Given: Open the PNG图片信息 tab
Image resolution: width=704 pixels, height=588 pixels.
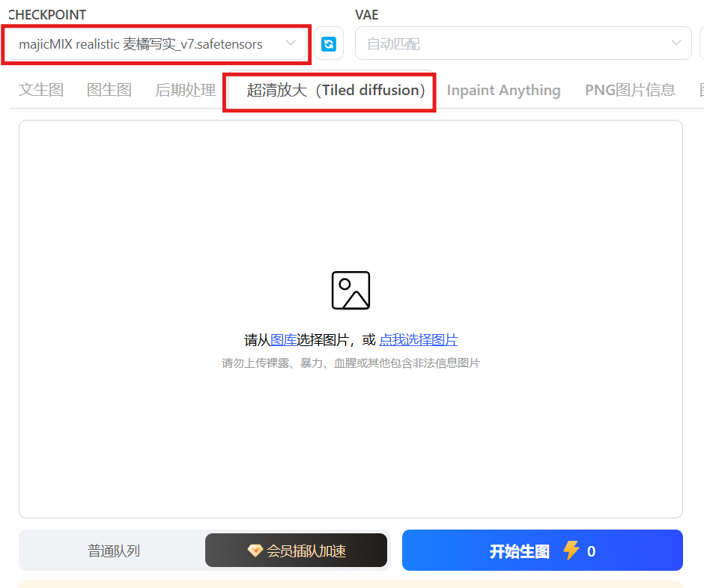Looking at the screenshot, I should [x=630, y=90].
